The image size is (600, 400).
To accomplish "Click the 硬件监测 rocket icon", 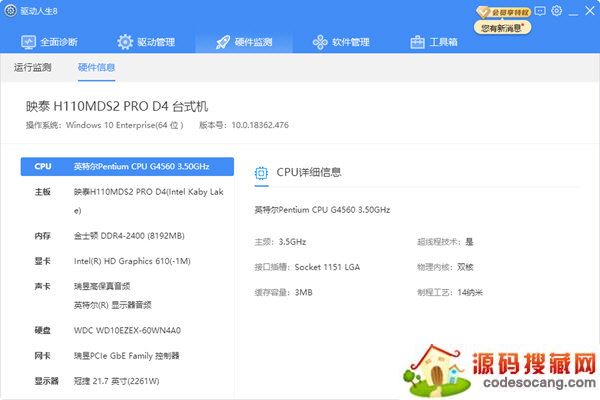I will click(x=223, y=42).
